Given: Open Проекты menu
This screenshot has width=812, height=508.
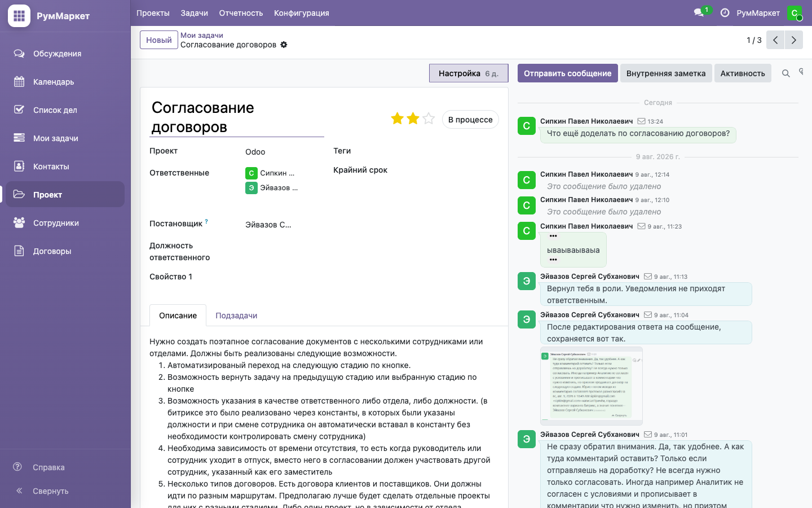Looking at the screenshot, I should point(153,13).
